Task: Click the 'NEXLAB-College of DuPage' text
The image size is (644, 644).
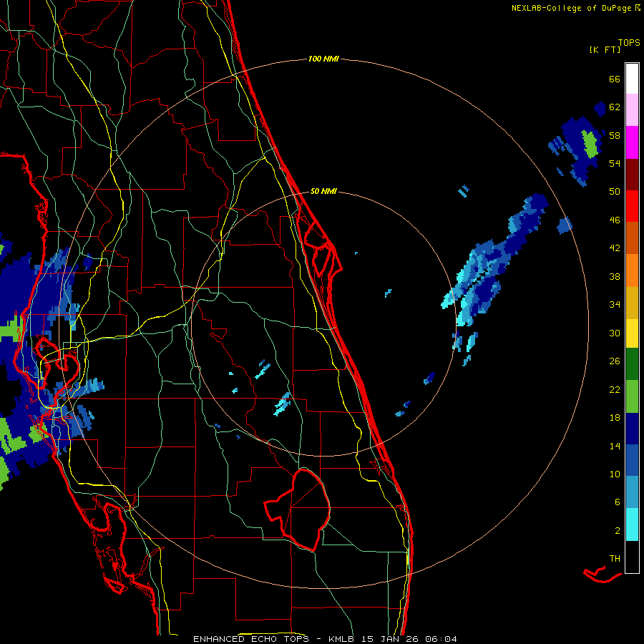Action: 572,8
